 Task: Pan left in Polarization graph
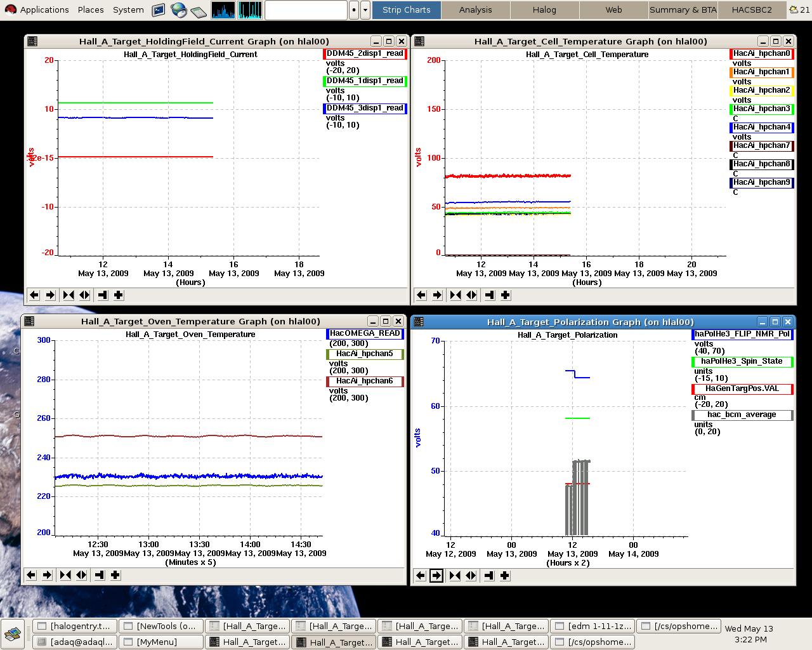point(421,576)
